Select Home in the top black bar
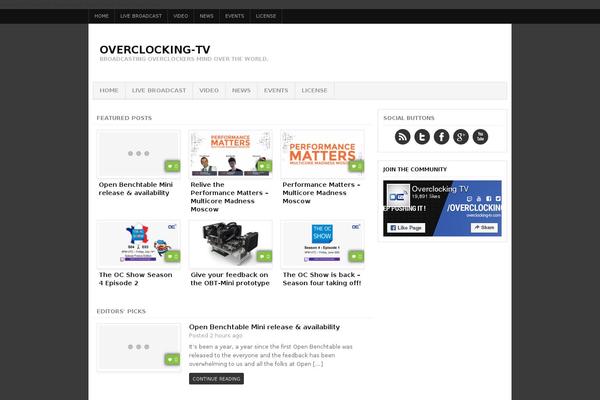The height and width of the screenshot is (400, 600). [101, 16]
